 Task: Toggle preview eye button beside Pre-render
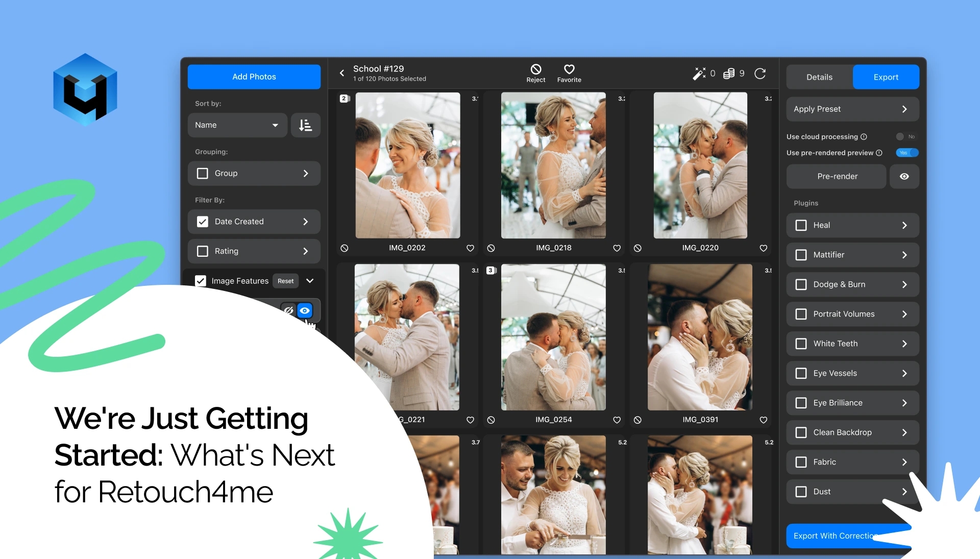coord(904,176)
